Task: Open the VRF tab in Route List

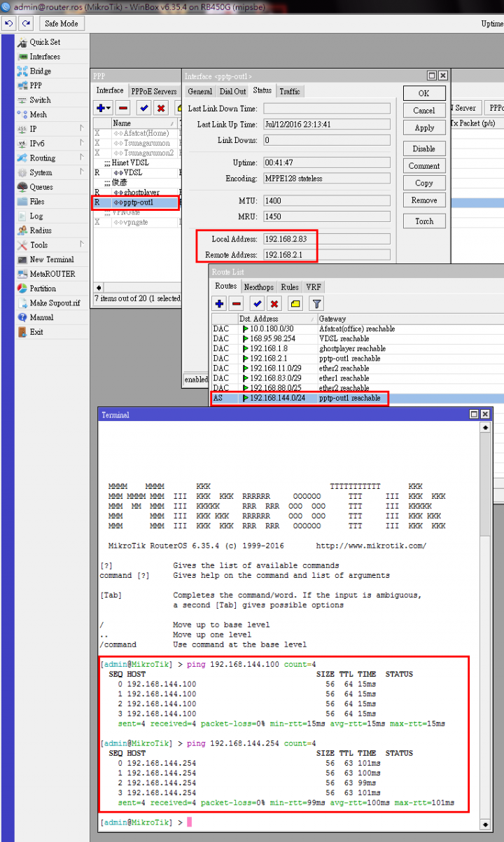Action: (x=314, y=287)
